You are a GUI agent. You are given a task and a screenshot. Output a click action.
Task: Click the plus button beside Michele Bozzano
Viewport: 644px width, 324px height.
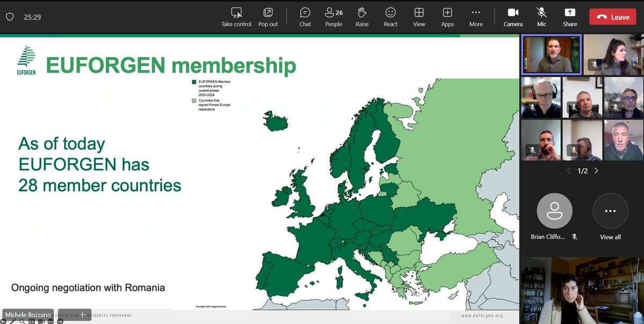tap(82, 315)
